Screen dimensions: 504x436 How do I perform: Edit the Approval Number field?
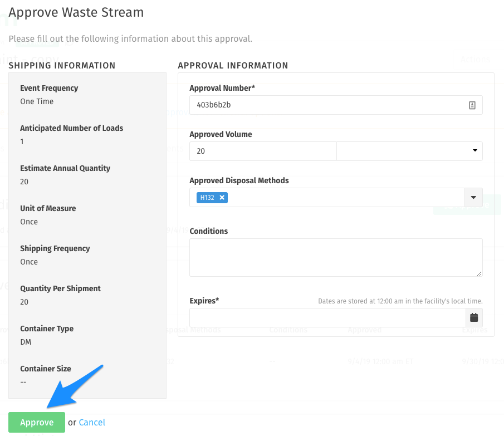(336, 105)
